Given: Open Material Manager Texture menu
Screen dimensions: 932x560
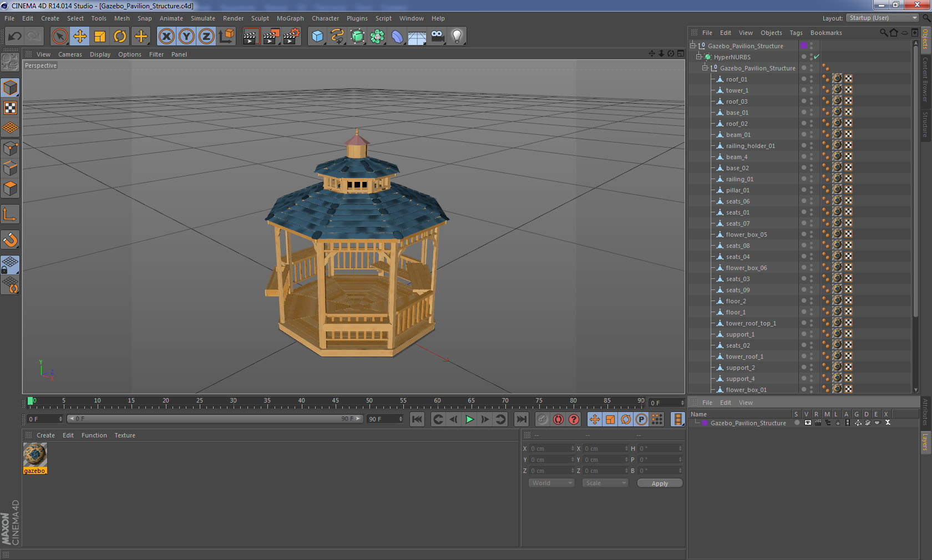Looking at the screenshot, I should tap(125, 435).
